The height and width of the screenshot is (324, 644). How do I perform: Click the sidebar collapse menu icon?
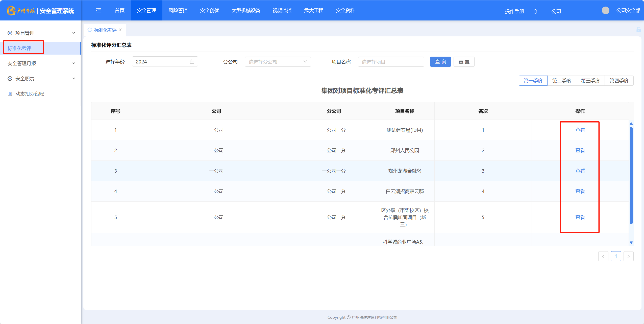click(98, 10)
